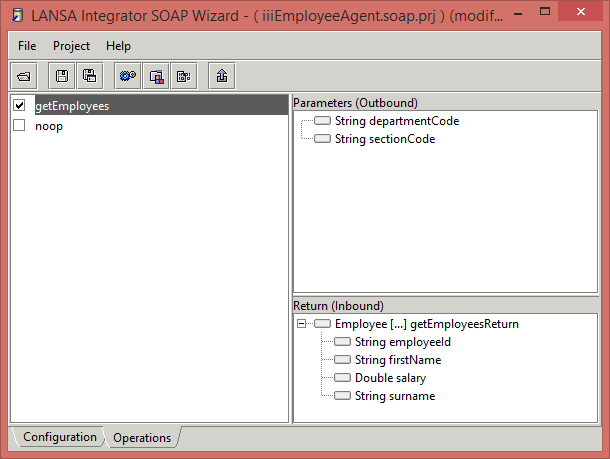Check the noop operation checkbox
Image resolution: width=610 pixels, height=459 pixels.
(19, 125)
